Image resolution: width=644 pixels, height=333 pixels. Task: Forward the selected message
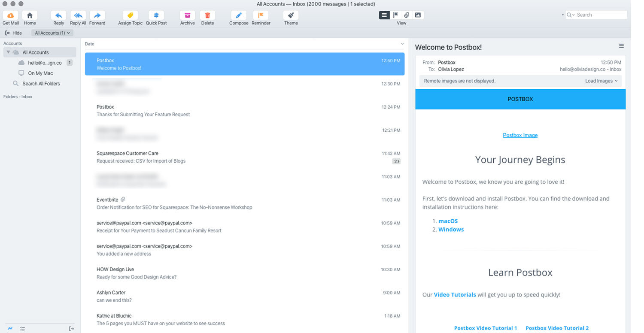click(97, 15)
